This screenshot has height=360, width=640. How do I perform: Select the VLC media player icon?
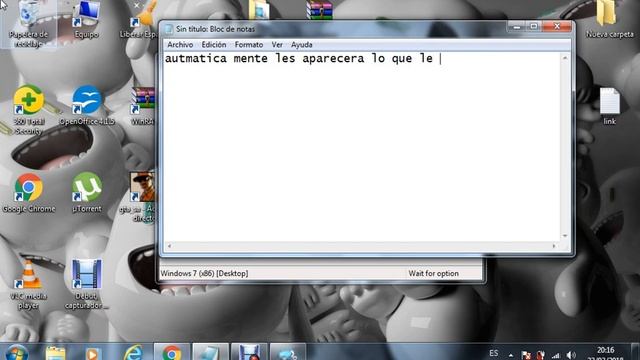[x=29, y=285]
